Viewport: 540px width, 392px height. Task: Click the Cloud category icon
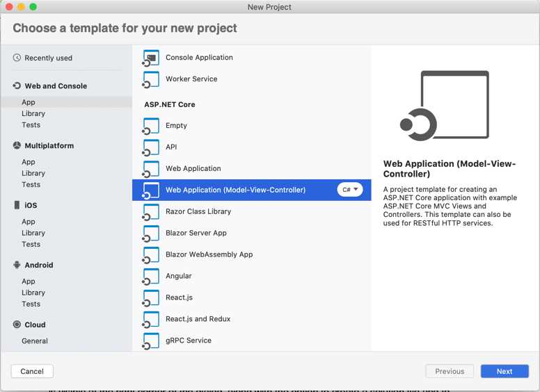pyautogui.click(x=17, y=325)
